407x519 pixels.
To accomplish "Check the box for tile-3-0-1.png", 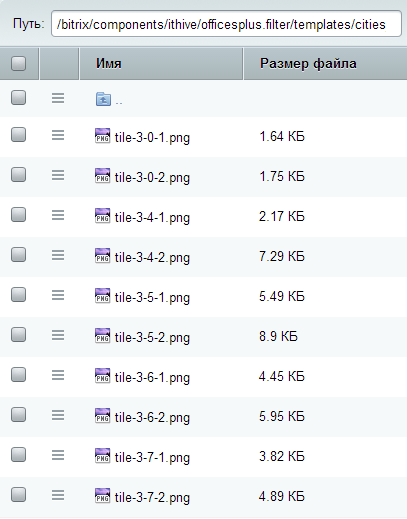I will (18, 135).
